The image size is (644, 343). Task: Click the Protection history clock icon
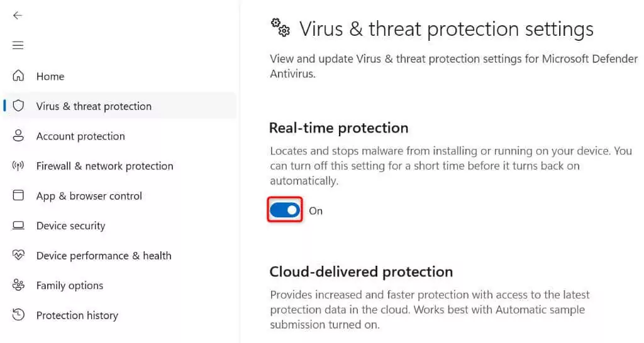[18, 315]
